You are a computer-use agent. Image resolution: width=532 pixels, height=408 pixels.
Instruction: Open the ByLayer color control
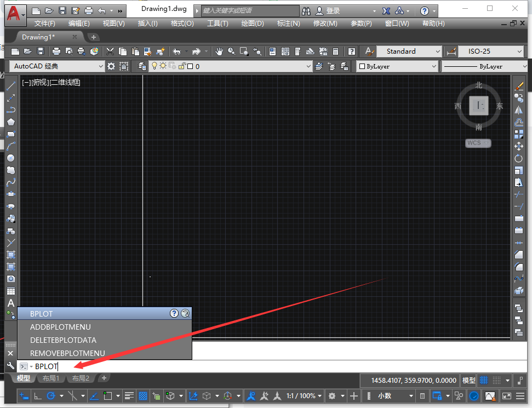point(397,66)
